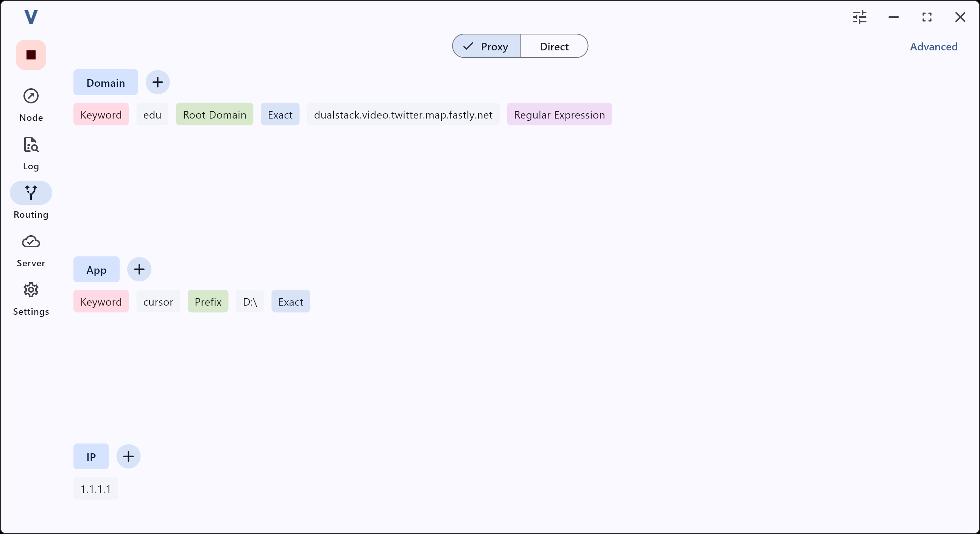Screen dimensions: 980x534
Task: Click the IP section label
Action: click(x=91, y=456)
